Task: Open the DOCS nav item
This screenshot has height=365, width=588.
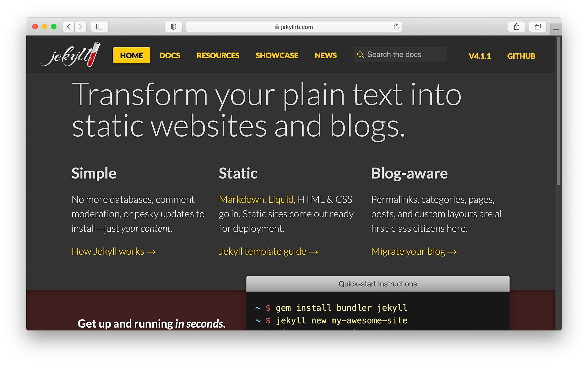Action: point(170,55)
